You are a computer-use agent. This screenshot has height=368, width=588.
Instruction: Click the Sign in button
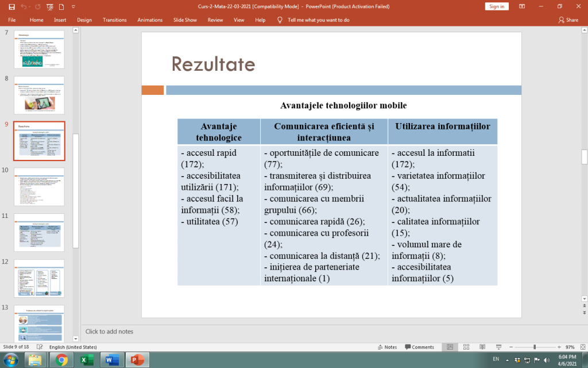coord(496,6)
